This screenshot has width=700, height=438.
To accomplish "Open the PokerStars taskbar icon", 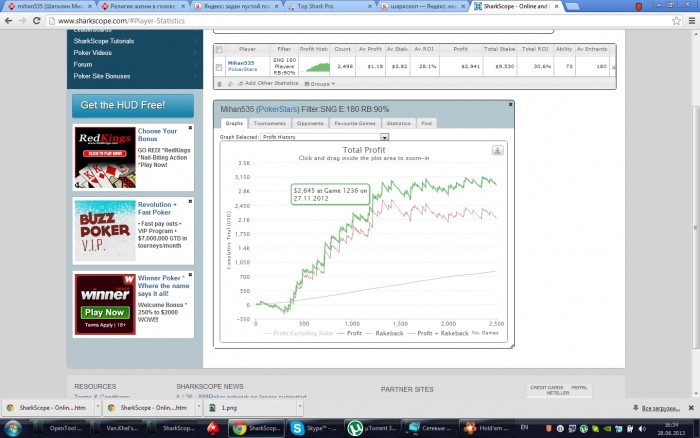I will (x=213, y=429).
